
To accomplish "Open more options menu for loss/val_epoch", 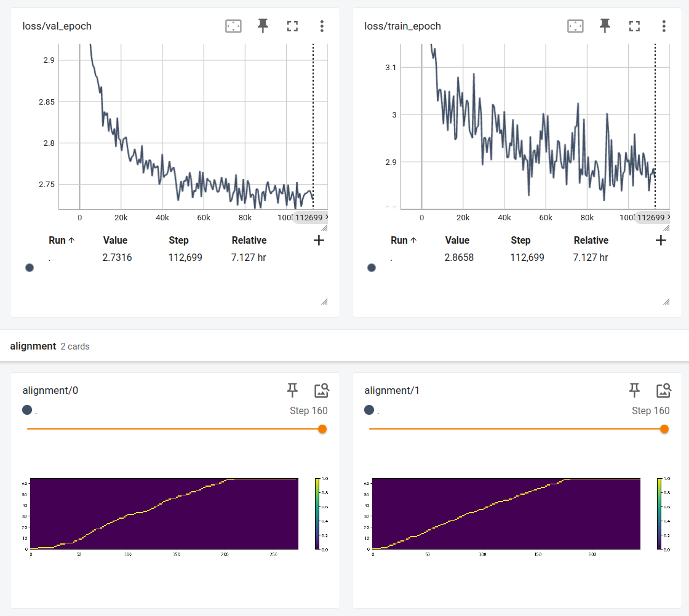I will [x=322, y=26].
